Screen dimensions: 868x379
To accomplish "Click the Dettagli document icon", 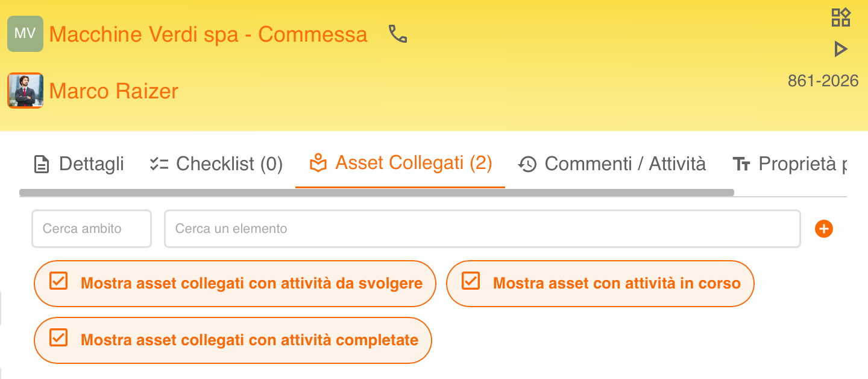I will click(42, 164).
